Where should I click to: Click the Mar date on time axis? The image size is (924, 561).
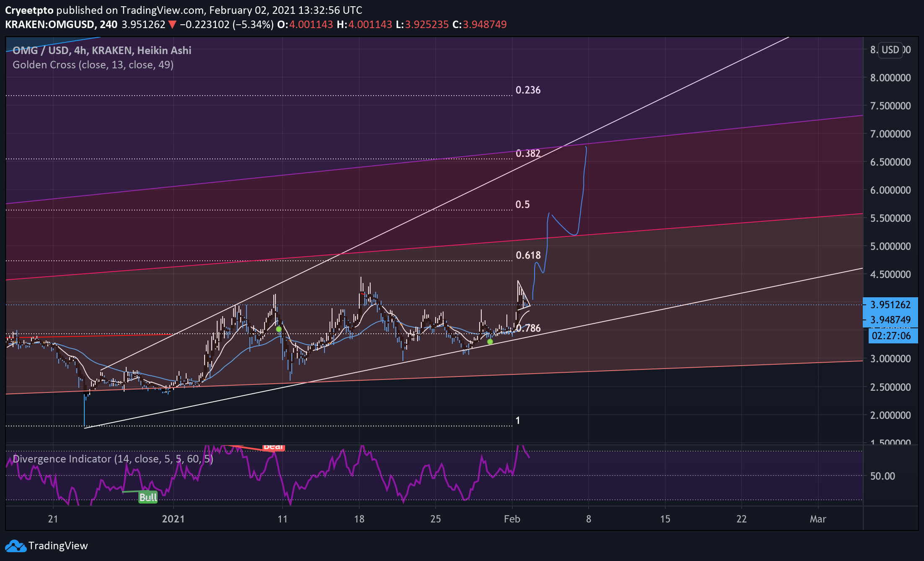click(x=818, y=519)
